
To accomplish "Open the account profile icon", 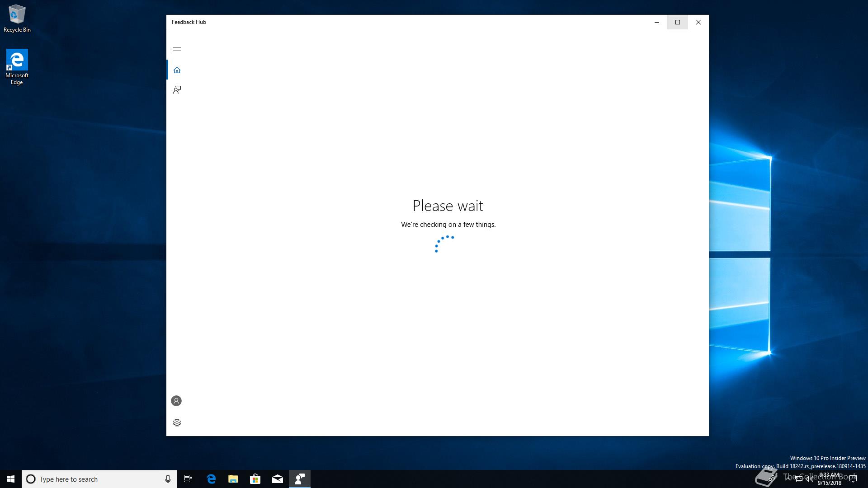I will (176, 401).
